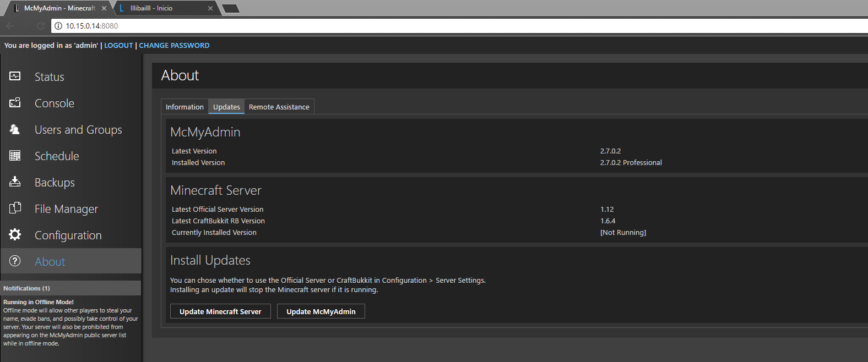Close the McMyAdmin browser tab
868x362 pixels.
tap(104, 8)
